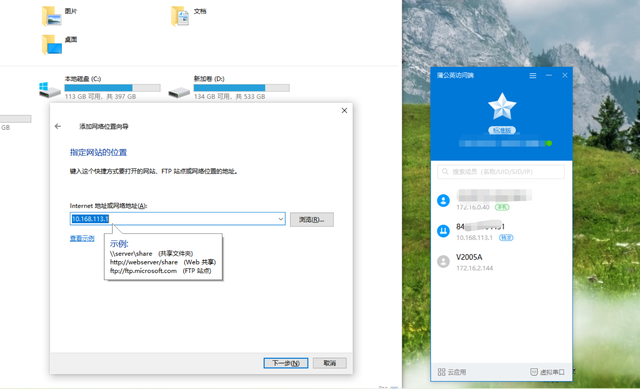Image resolution: width=640 pixels, height=389 pixels.
Task: Click the 蒲公英访问端 window title
Action: coord(456,76)
